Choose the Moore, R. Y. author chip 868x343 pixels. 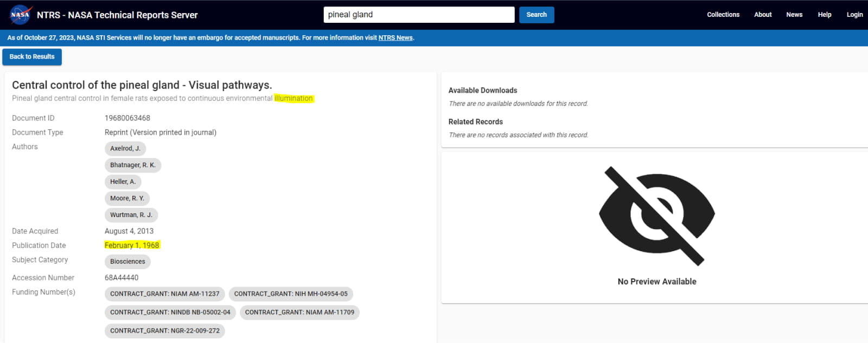pyautogui.click(x=127, y=199)
